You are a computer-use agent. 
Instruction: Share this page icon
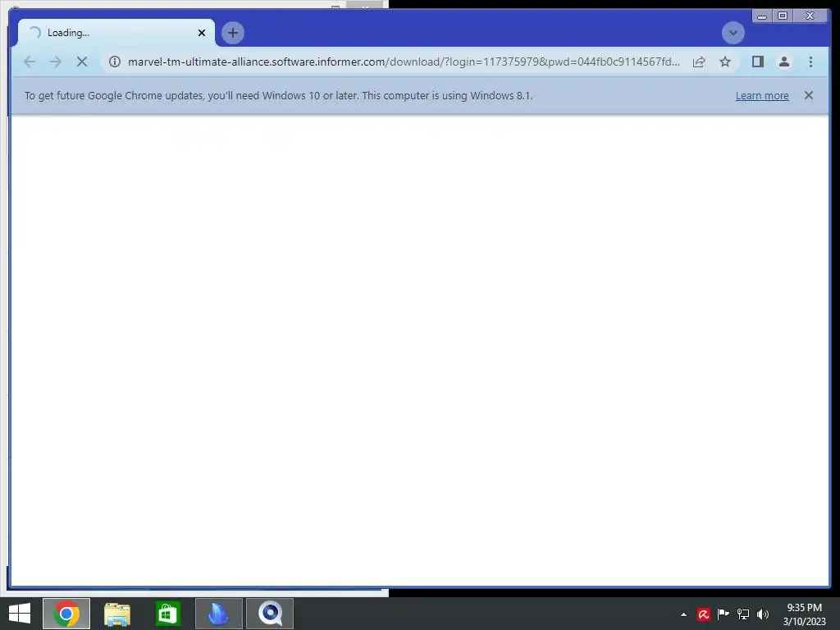(x=699, y=62)
